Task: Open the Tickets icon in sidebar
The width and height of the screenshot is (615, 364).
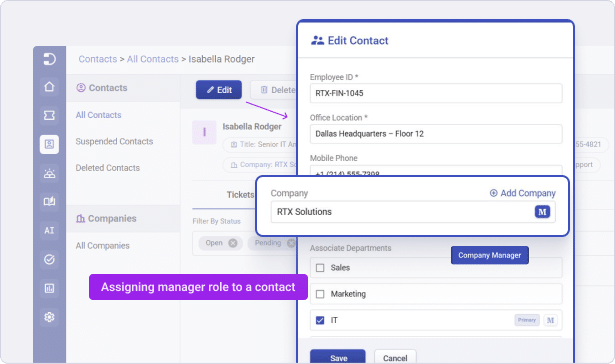Action: pos(49,115)
